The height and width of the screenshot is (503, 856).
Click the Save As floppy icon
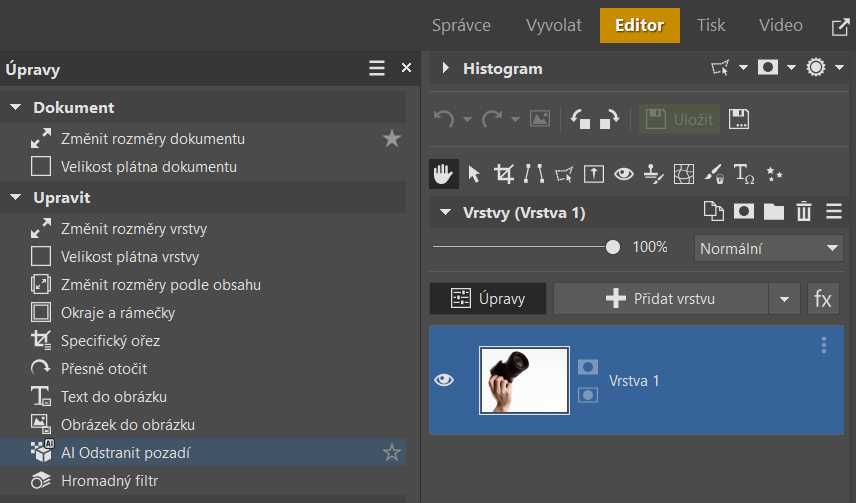point(739,119)
